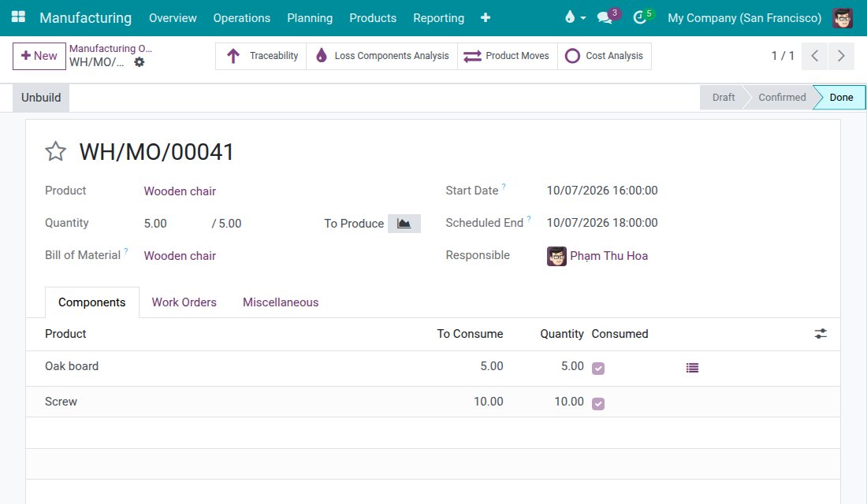The width and height of the screenshot is (867, 504).
Task: Open the activities clock icon
Action: 640,17
